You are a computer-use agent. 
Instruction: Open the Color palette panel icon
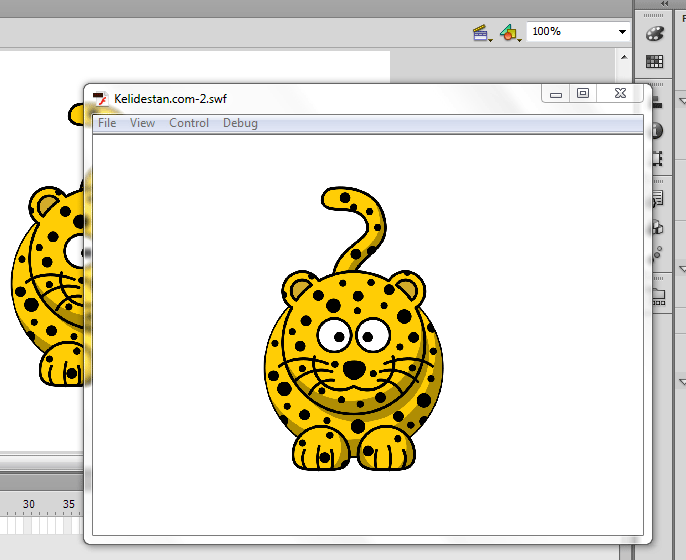pos(654,34)
